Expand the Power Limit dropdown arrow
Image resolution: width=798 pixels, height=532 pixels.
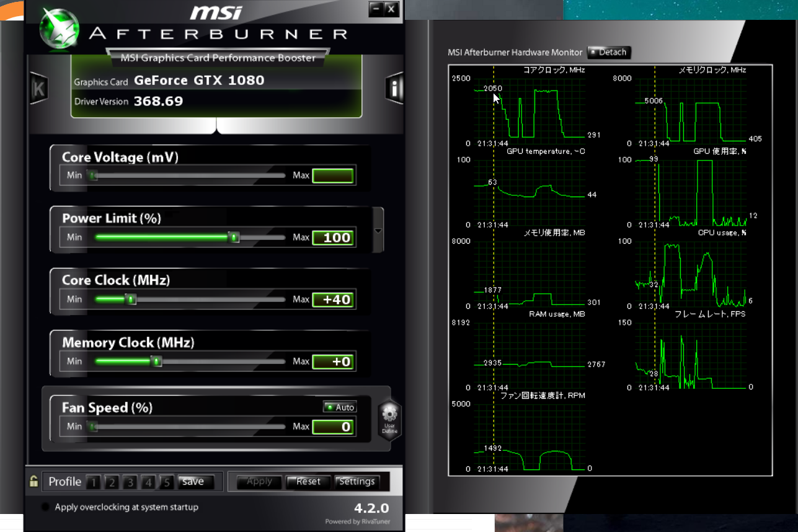tap(378, 231)
